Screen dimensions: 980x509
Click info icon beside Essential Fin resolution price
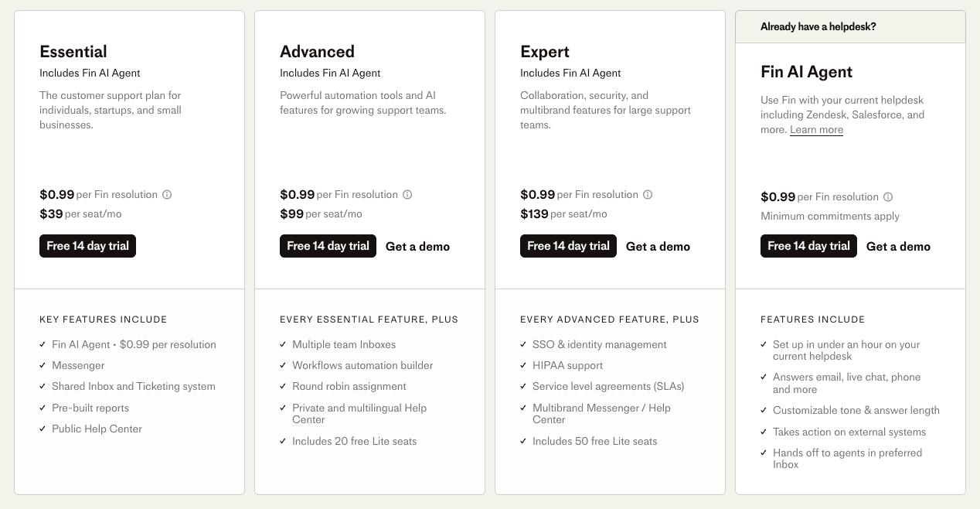pos(167,195)
